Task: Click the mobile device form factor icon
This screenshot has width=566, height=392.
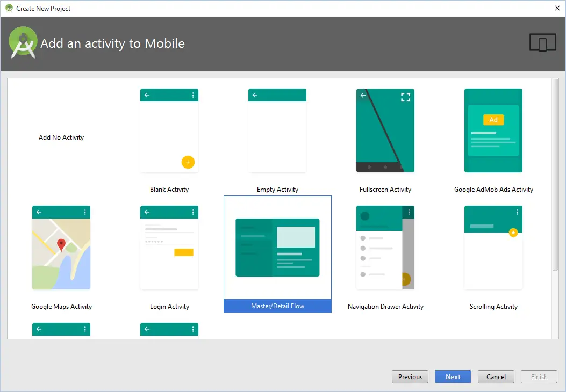Action: pos(542,43)
